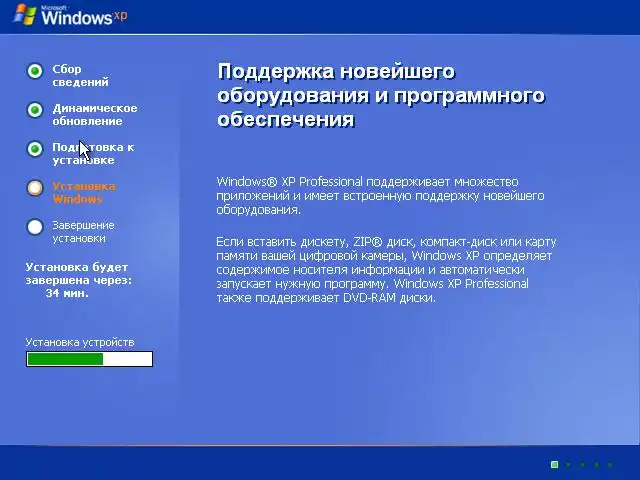
Task: Click the Динамическое обновление step label
Action: (95, 115)
